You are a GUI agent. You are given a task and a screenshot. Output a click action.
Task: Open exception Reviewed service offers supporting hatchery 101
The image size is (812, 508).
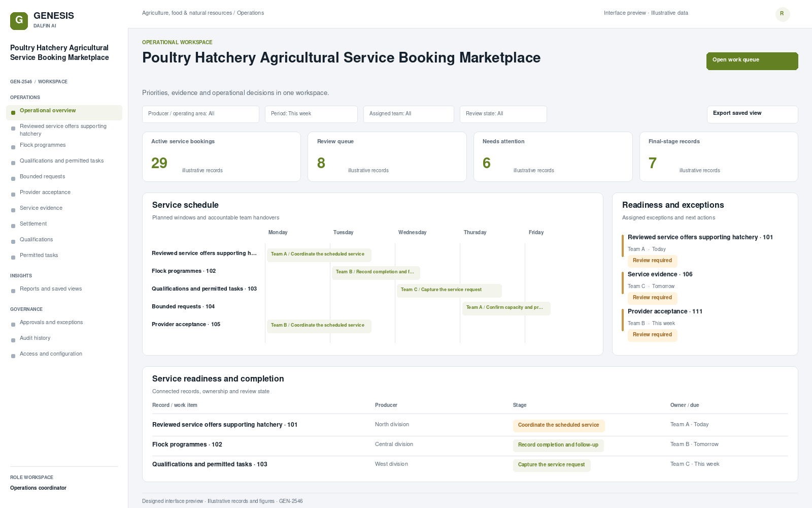tap(700, 238)
